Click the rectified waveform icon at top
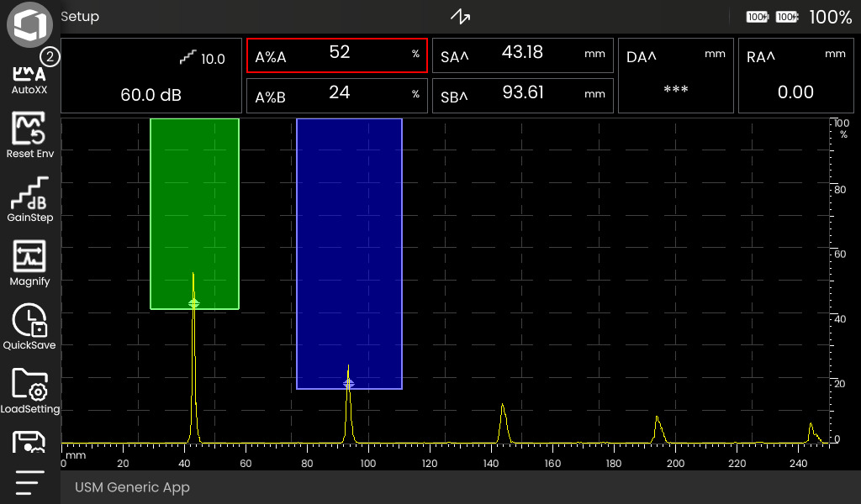Image resolution: width=861 pixels, height=504 pixels. 460,17
